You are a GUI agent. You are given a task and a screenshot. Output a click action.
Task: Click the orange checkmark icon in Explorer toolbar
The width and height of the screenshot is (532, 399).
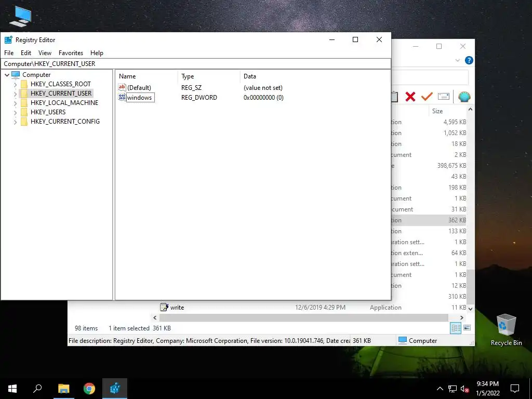[x=427, y=97]
